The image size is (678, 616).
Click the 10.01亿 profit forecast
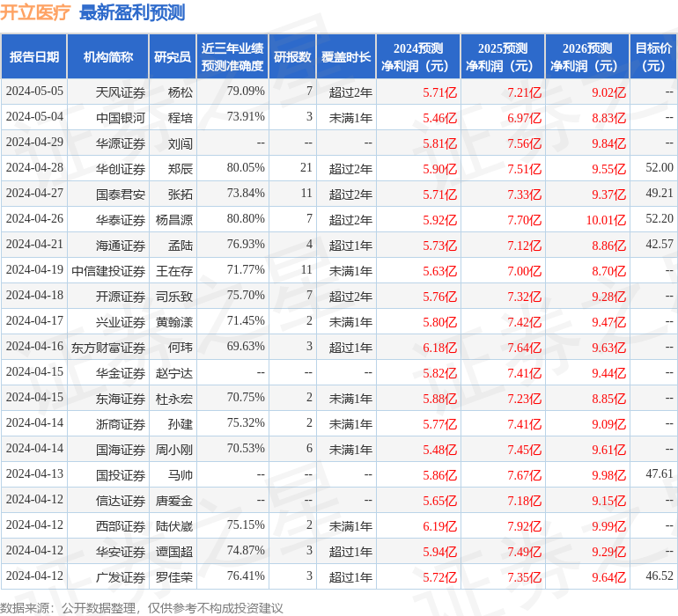click(x=606, y=220)
